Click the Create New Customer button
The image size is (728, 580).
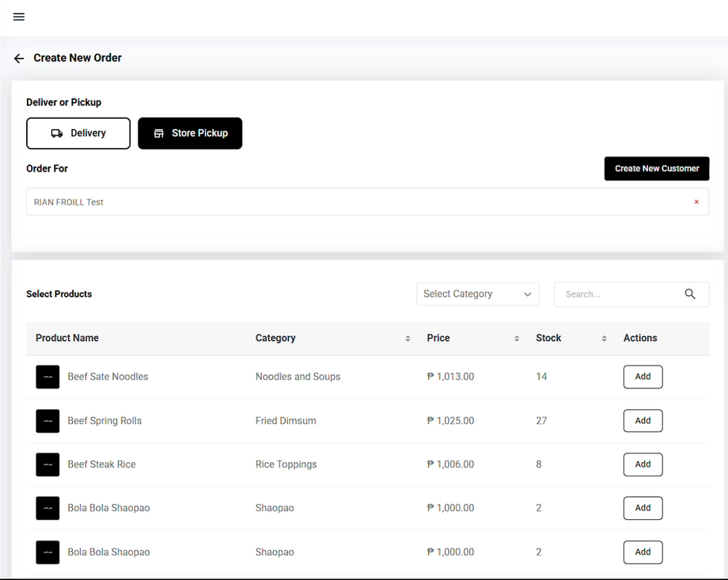pos(656,169)
